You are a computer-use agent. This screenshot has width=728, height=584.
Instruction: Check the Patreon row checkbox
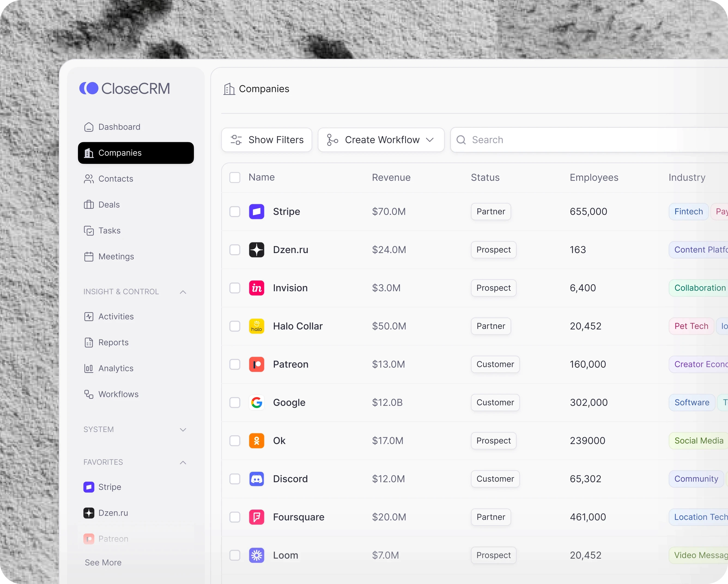[x=235, y=364]
